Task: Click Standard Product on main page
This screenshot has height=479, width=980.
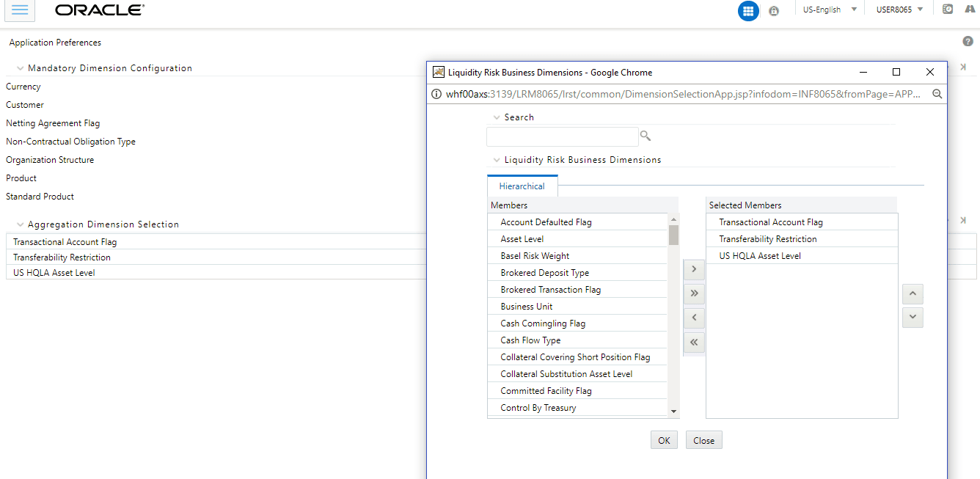Action: (40, 197)
